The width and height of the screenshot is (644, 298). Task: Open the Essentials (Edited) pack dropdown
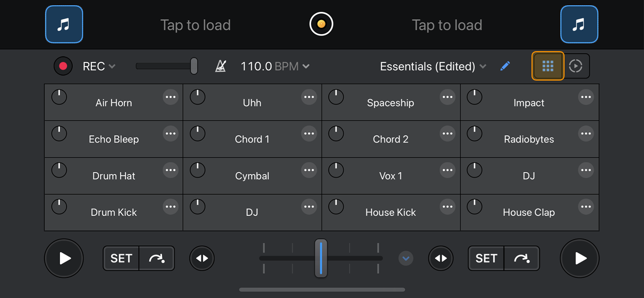coord(433,66)
